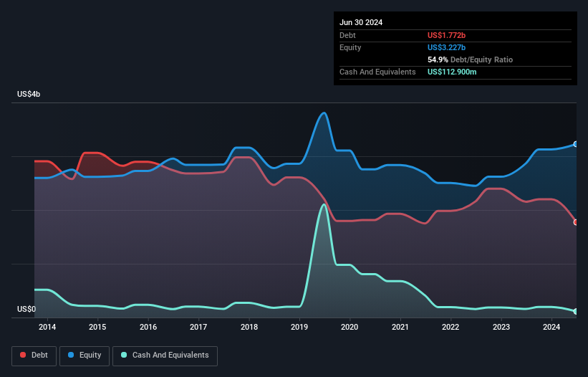Click the red Debt endpoint marker
The image size is (588, 377).
[576, 222]
